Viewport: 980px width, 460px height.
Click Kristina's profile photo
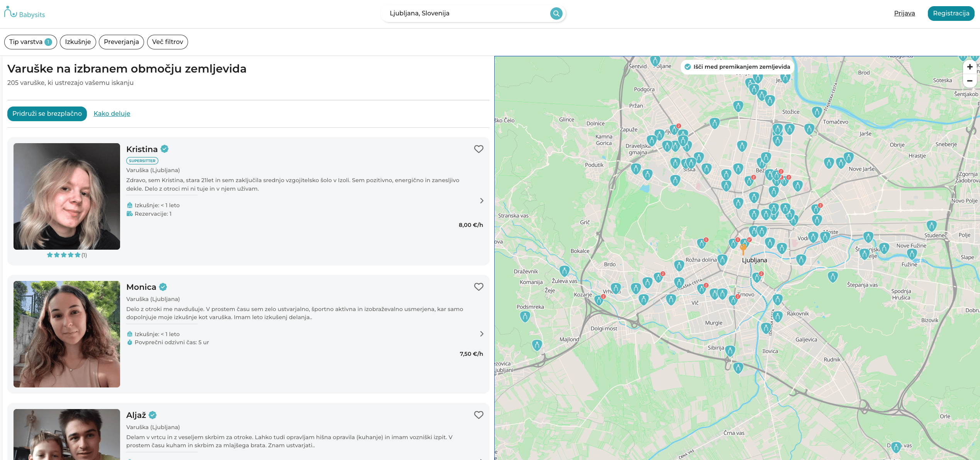pyautogui.click(x=67, y=196)
